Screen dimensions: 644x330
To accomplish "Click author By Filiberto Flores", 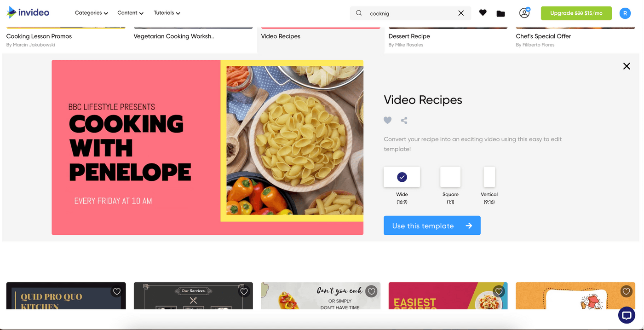I will tap(535, 45).
